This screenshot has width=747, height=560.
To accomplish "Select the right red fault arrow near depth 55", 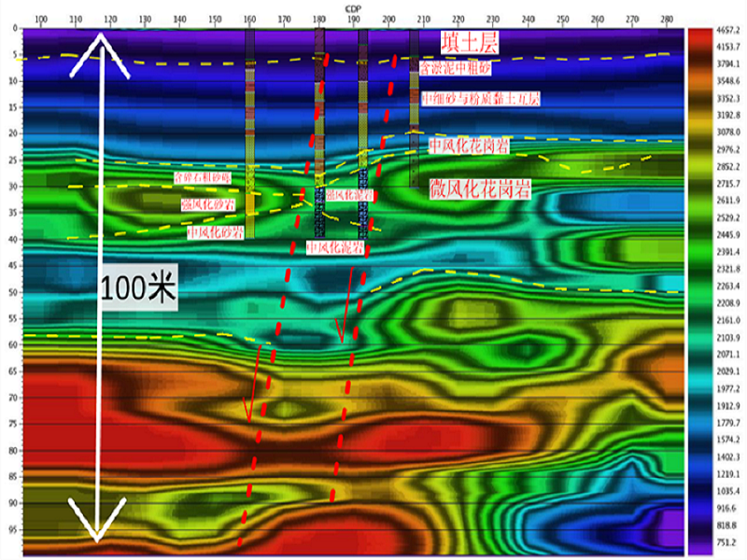I will pos(345,306).
